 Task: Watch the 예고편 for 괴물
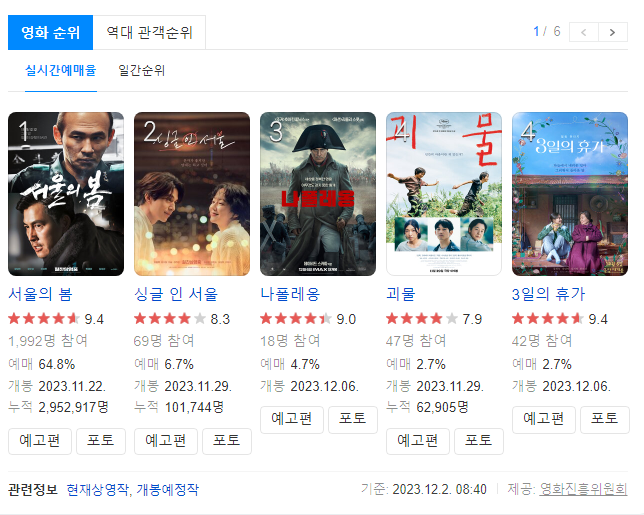tap(418, 441)
